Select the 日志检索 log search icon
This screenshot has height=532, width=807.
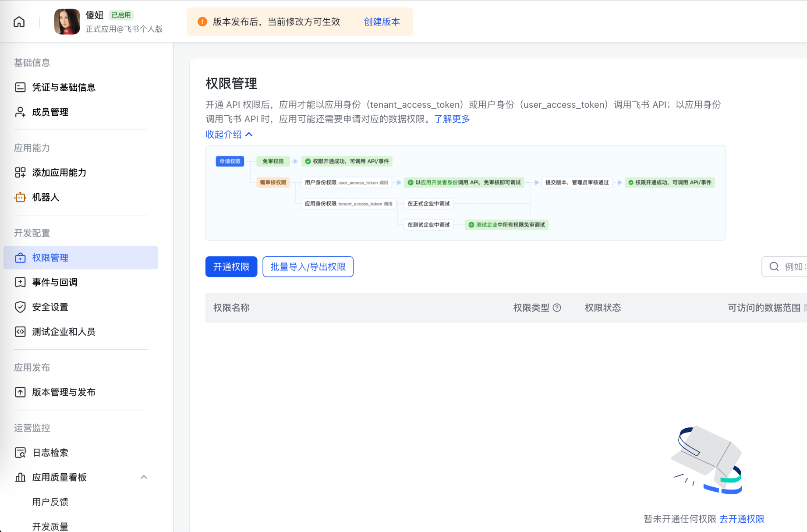[x=20, y=452]
